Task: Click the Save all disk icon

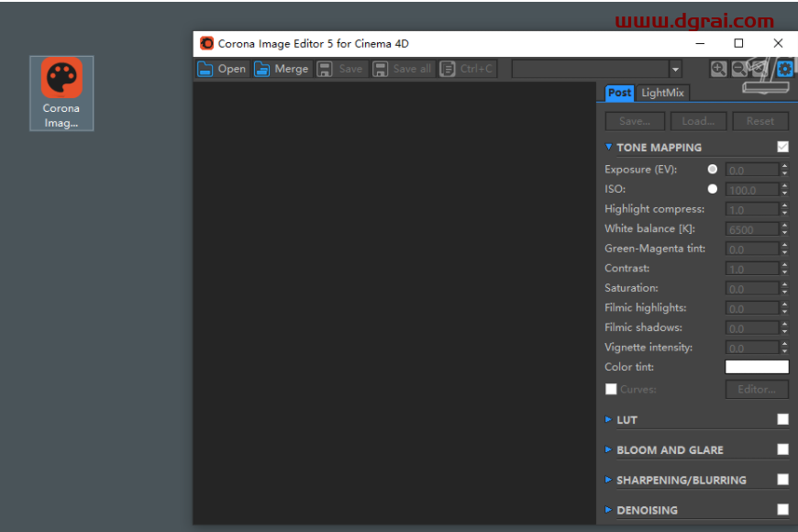Action: [380, 69]
